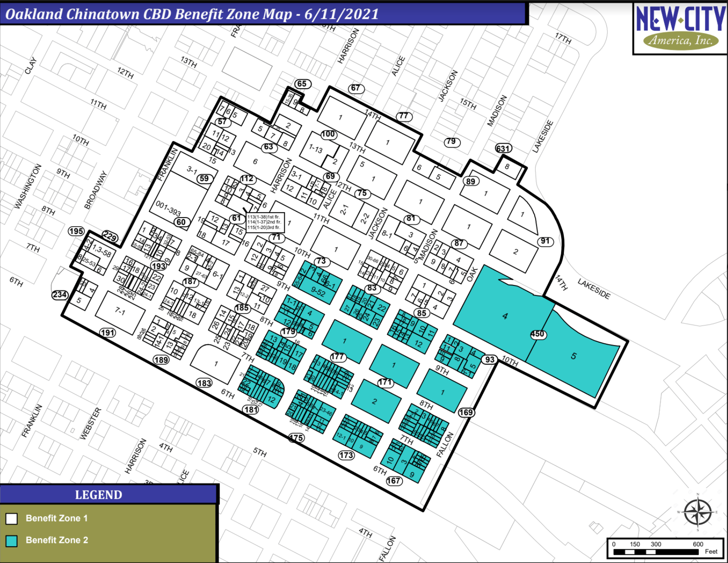Click the compass rose icon
The image size is (728, 563).
[698, 512]
